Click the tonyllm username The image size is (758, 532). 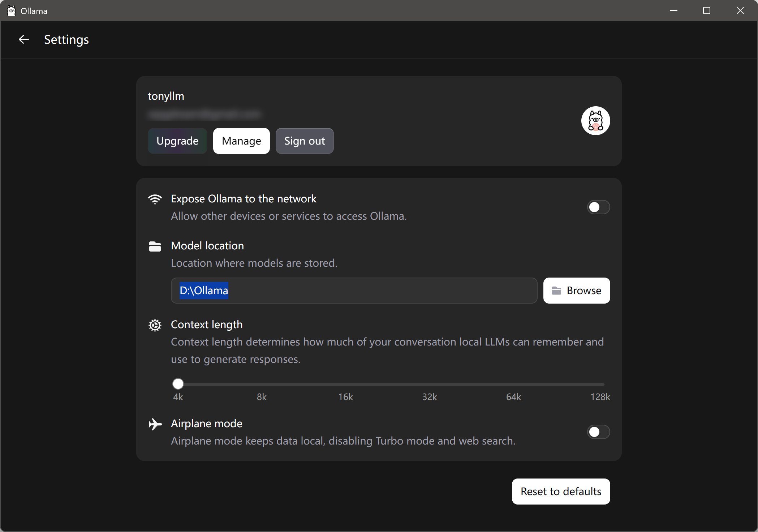pos(166,96)
